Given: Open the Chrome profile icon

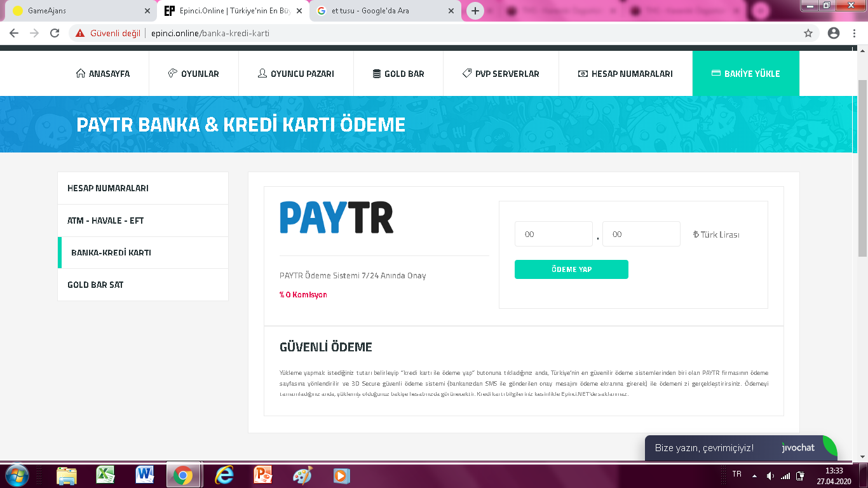Looking at the screenshot, I should coord(834,33).
